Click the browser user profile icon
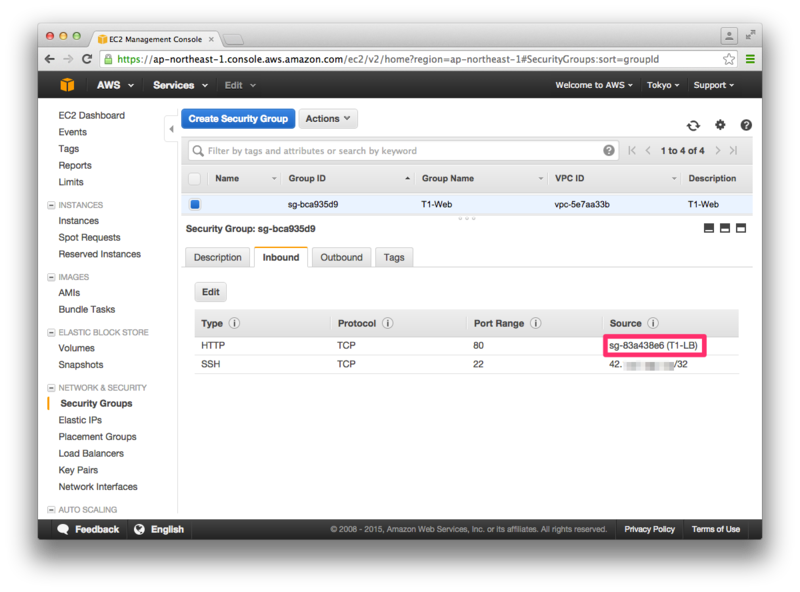Screen dimensions: 800x592 [729, 36]
